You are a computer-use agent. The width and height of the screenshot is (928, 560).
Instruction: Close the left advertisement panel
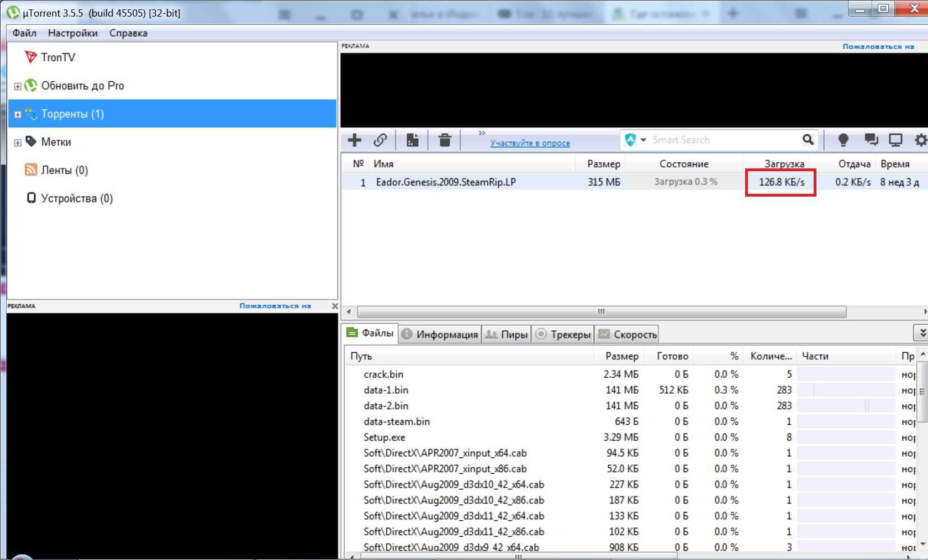tap(334, 306)
